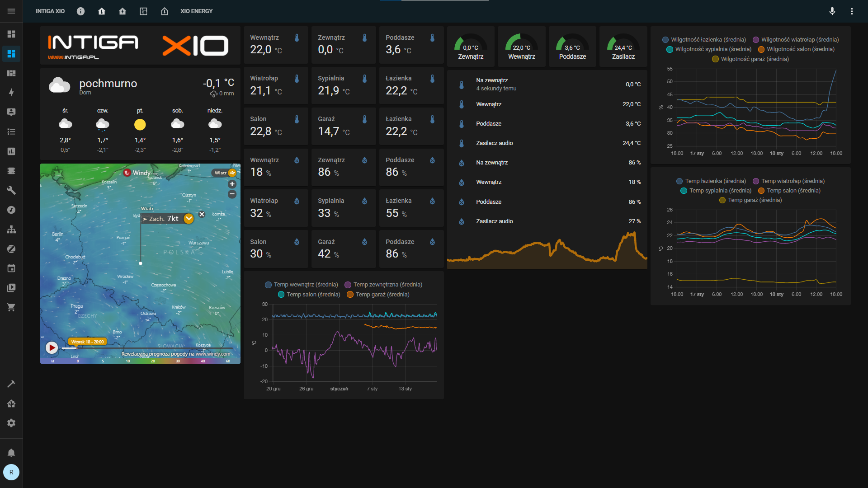Zoom in on the Windy map
Viewport: 868px width, 488px height.
pos(232,184)
